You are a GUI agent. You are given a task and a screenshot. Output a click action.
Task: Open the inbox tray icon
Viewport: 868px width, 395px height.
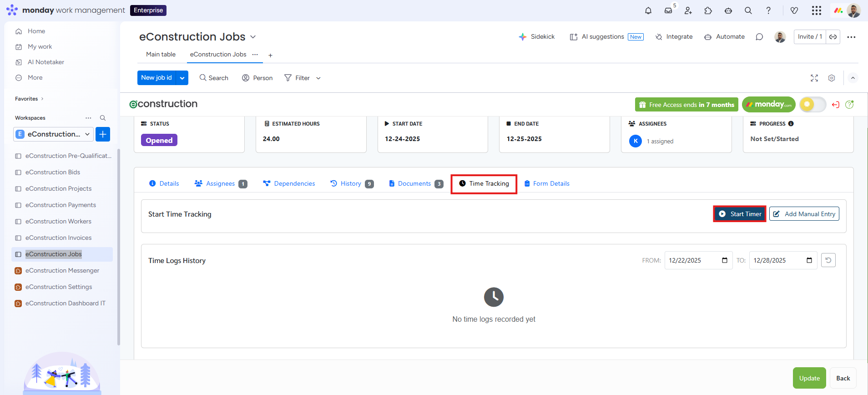coord(668,10)
